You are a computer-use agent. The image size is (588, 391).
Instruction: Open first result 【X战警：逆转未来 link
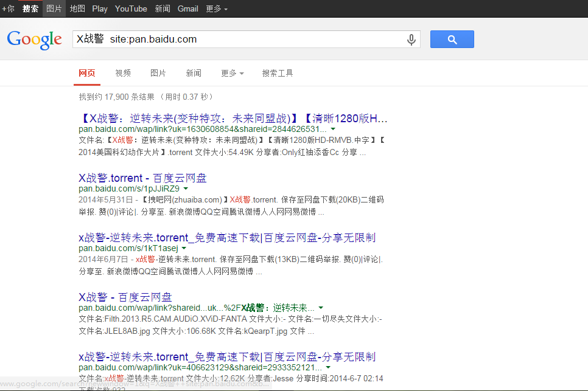(x=234, y=118)
